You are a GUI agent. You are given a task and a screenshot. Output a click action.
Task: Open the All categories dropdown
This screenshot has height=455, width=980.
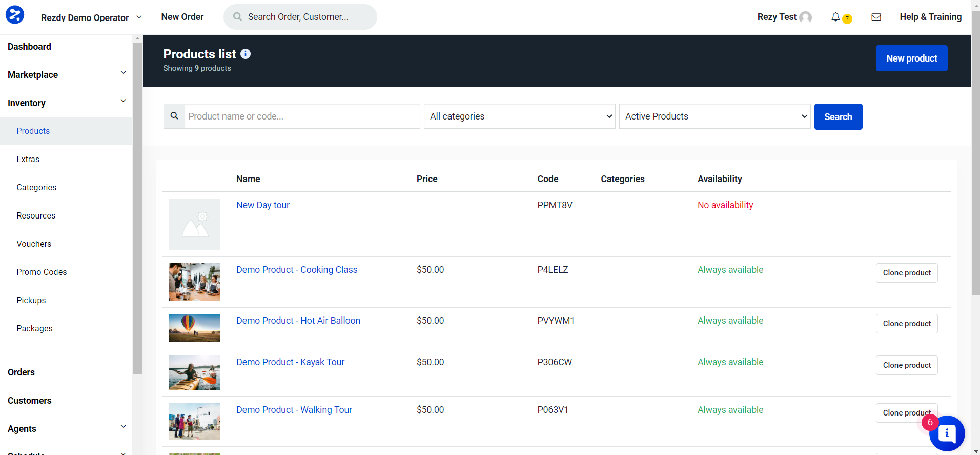point(519,116)
